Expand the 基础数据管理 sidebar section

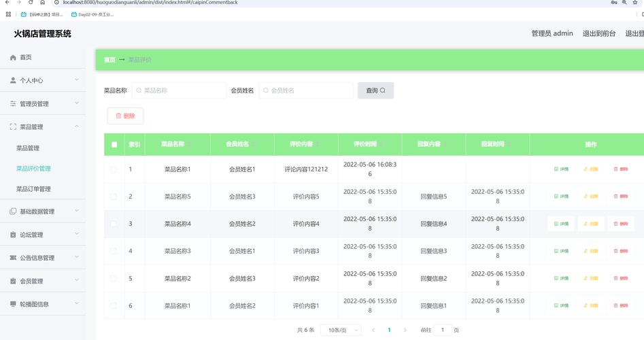43,211
